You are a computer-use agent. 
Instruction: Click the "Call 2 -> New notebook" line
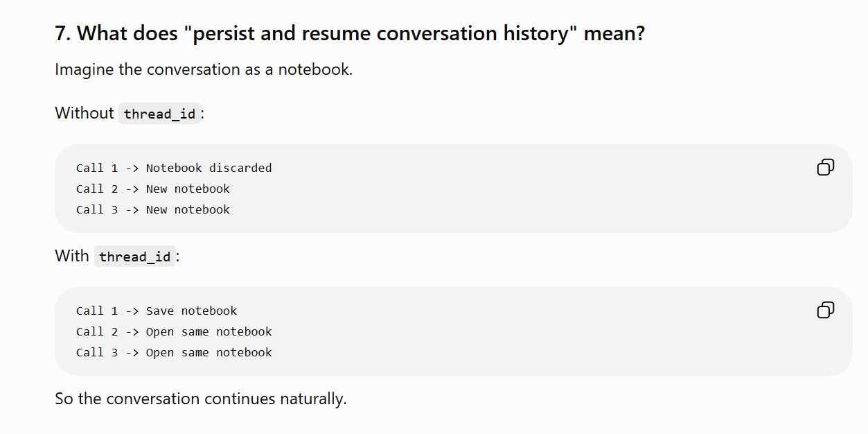click(153, 189)
